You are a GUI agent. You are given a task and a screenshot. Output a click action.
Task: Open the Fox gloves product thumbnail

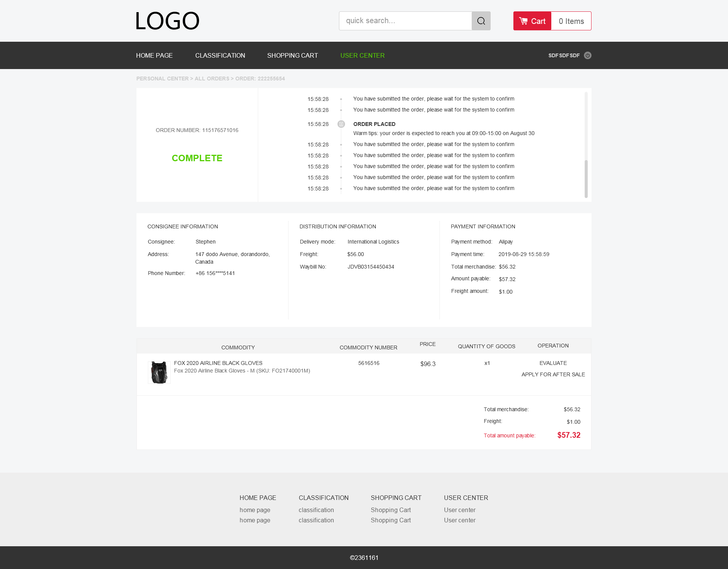click(x=159, y=372)
